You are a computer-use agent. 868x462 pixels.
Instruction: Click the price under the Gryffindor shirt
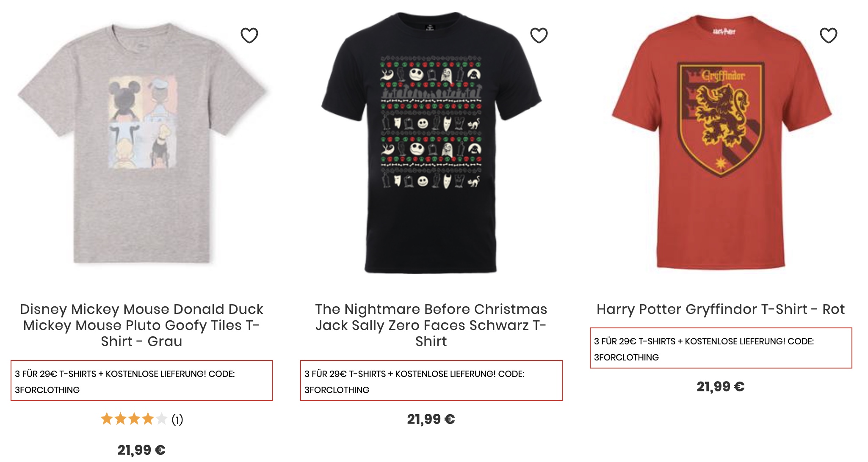point(721,387)
